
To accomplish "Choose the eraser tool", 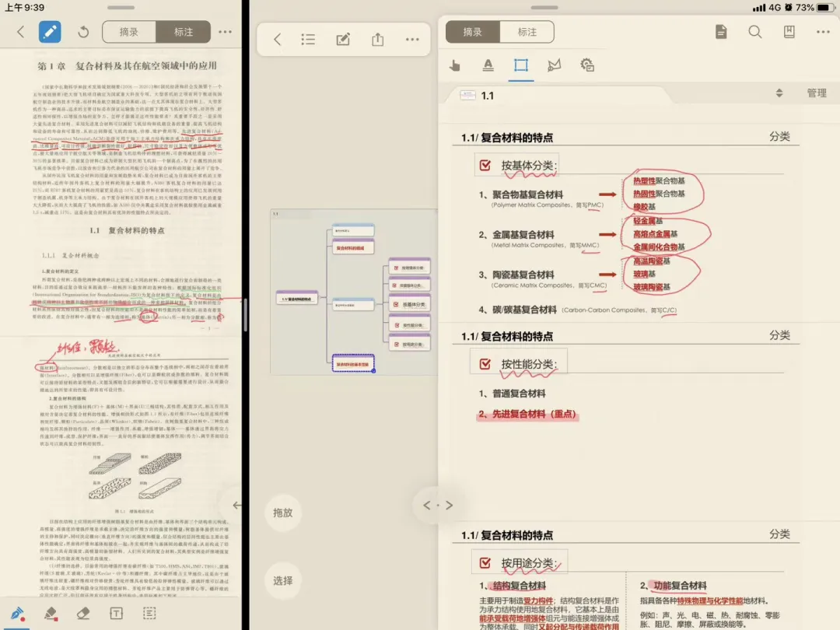I will 83,613.
